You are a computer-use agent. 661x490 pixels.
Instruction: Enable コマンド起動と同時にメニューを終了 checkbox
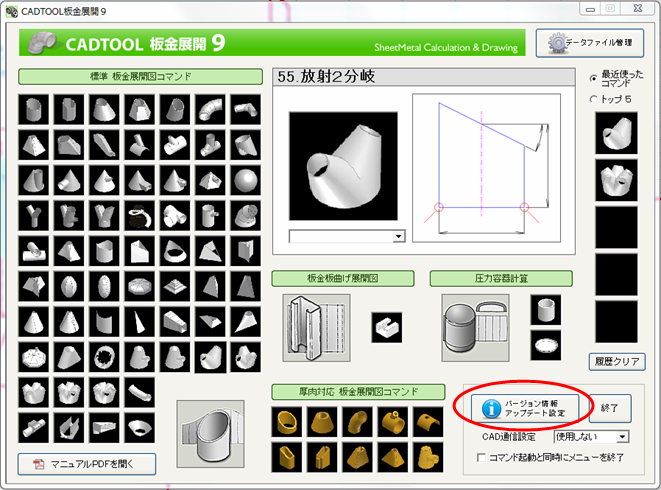pyautogui.click(x=481, y=458)
